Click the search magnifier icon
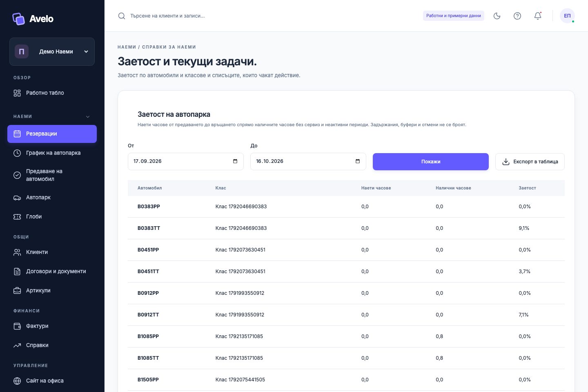Screen dimensions: 588x392 (x=122, y=16)
